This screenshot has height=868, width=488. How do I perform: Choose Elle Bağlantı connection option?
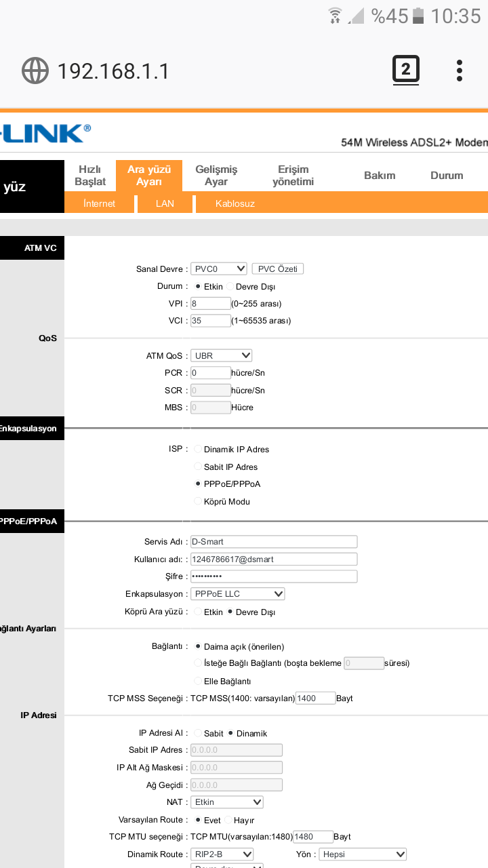click(198, 682)
